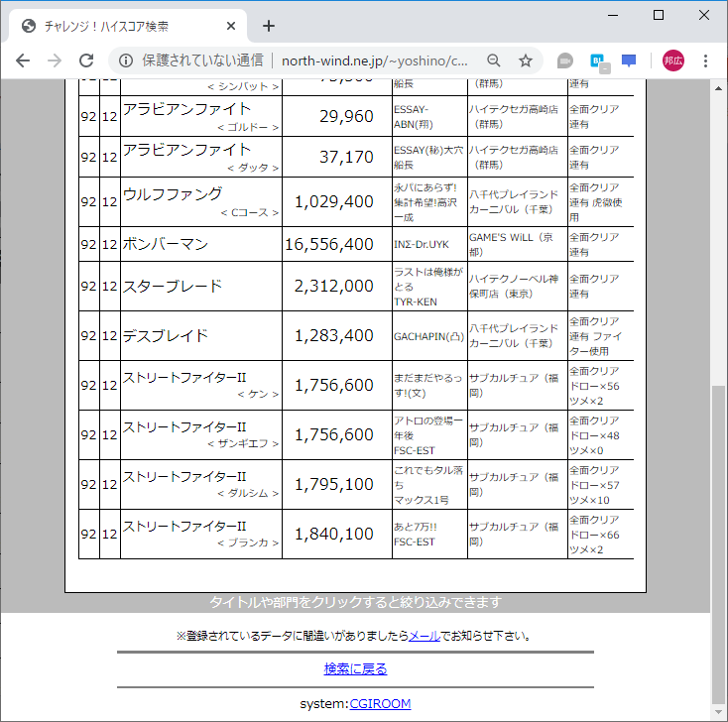The image size is (728, 722).
Task: Click player name GACHAPIN(凸)
Action: tap(429, 336)
